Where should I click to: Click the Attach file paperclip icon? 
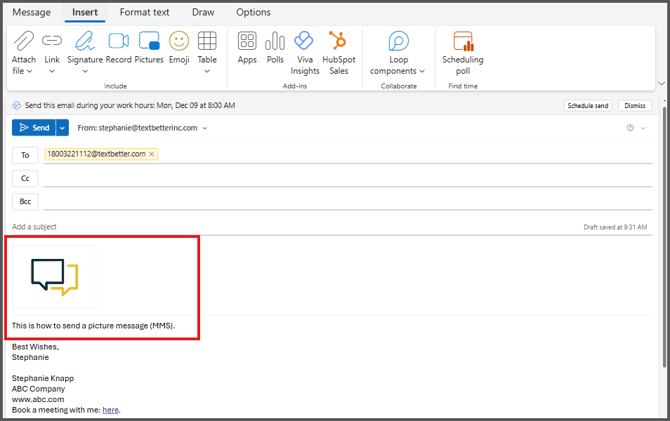pyautogui.click(x=24, y=42)
